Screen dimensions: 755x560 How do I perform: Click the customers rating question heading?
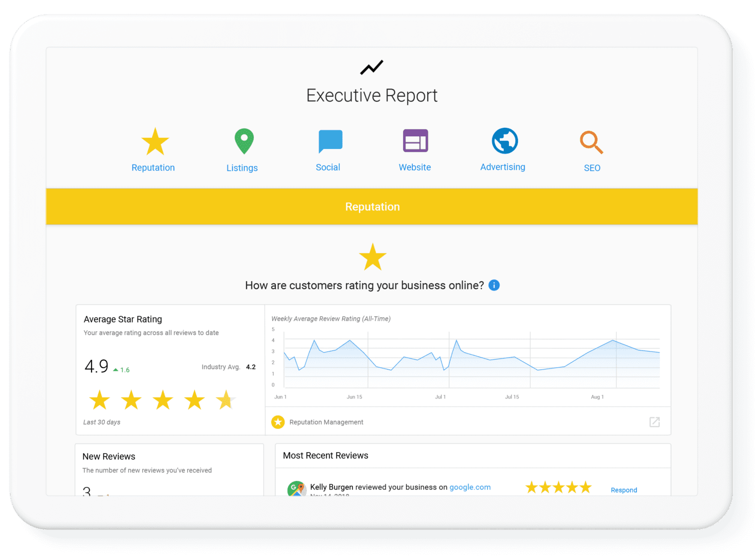(x=364, y=285)
